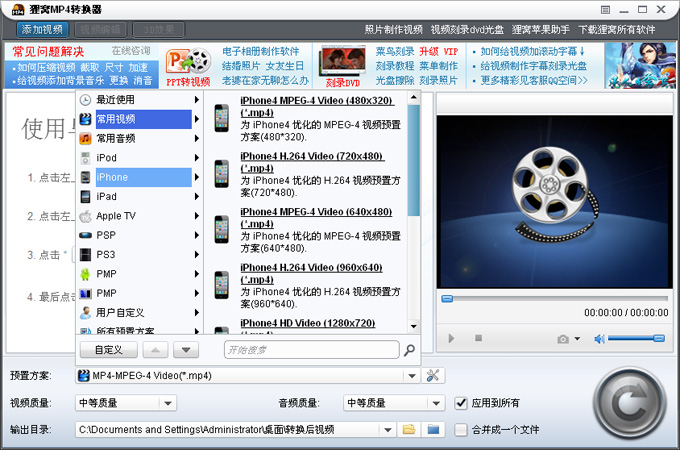Screen dimensions: 680x450
Task: Open the game advertisement banner image
Action: coord(640,66)
